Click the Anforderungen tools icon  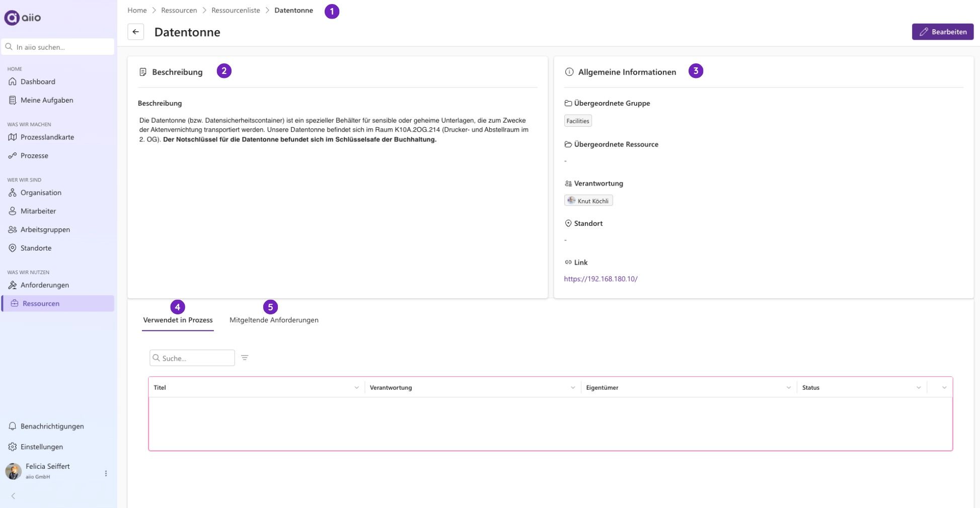(13, 285)
